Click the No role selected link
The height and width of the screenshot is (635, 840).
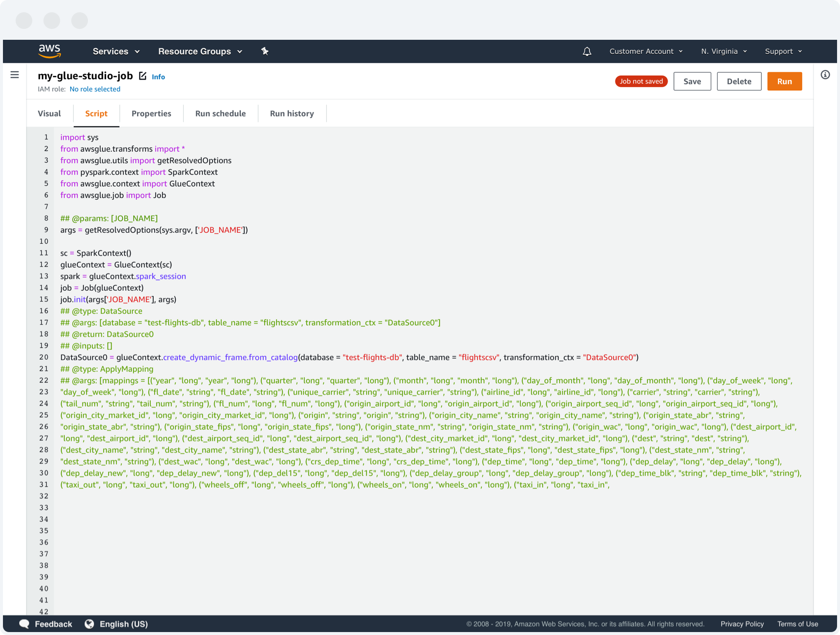click(x=95, y=89)
